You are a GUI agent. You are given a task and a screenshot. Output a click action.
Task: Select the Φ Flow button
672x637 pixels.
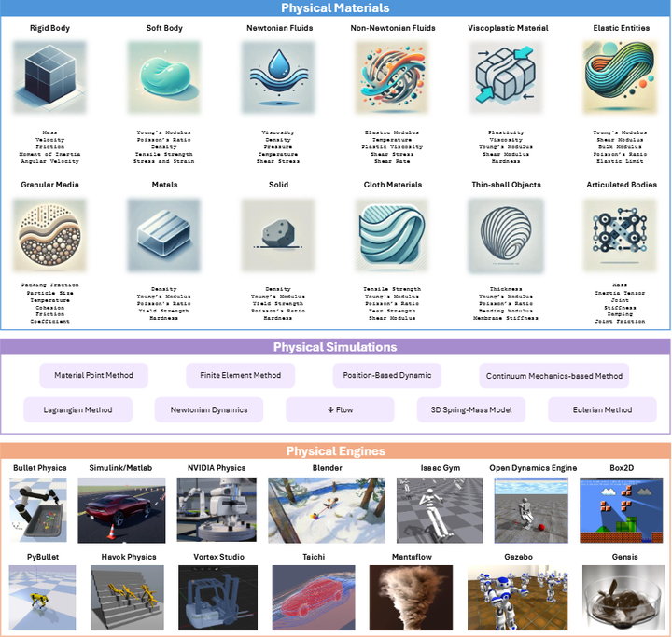coord(341,410)
